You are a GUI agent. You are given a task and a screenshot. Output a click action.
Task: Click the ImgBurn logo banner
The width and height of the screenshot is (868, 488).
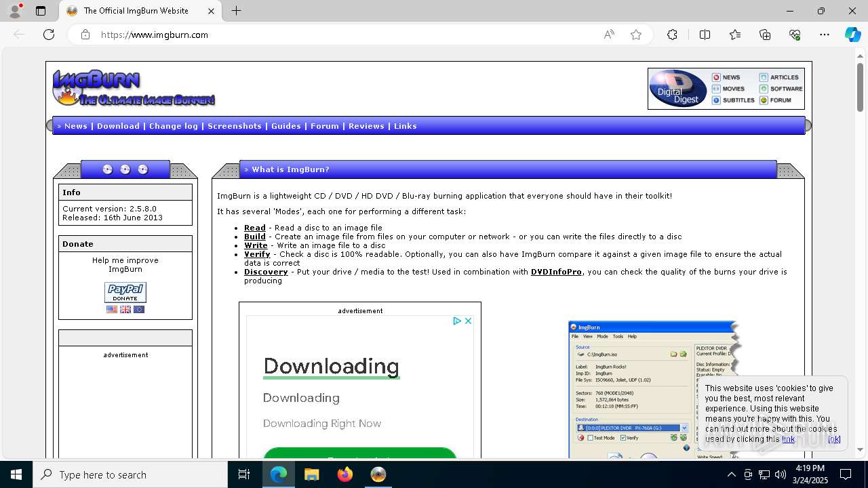[134, 87]
